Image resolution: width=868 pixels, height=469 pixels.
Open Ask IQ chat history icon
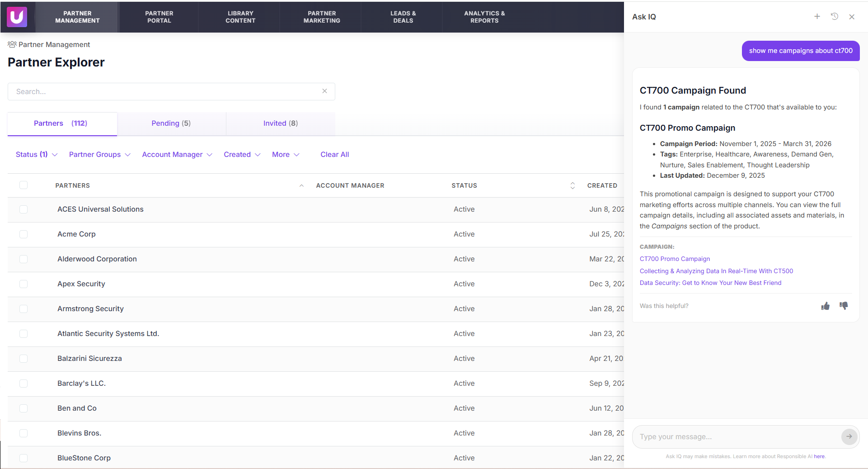(x=834, y=17)
